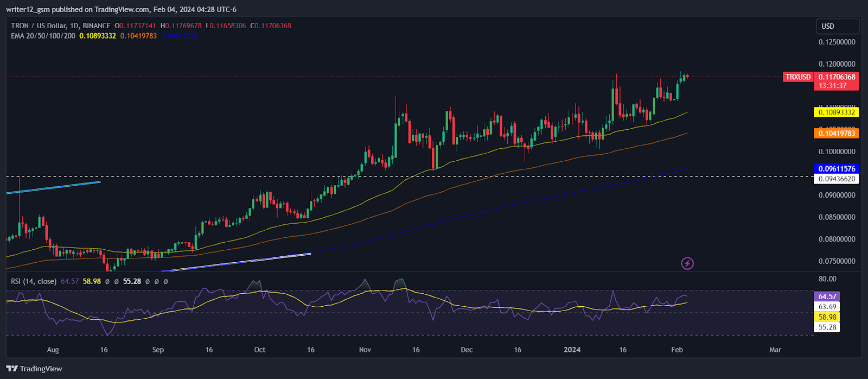Image resolution: width=868 pixels, height=379 pixels.
Task: Click the 80.00 RSI scale value
Action: coord(827,279)
